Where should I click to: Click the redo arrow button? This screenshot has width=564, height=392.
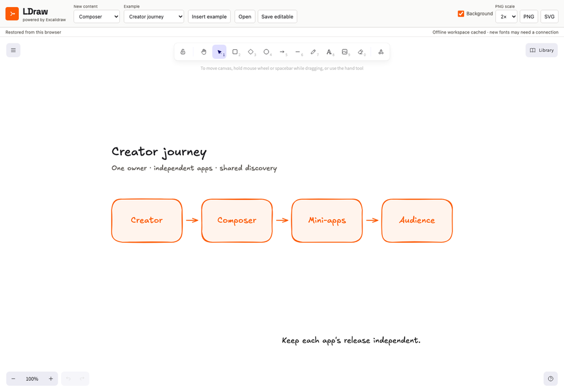pyautogui.click(x=82, y=378)
